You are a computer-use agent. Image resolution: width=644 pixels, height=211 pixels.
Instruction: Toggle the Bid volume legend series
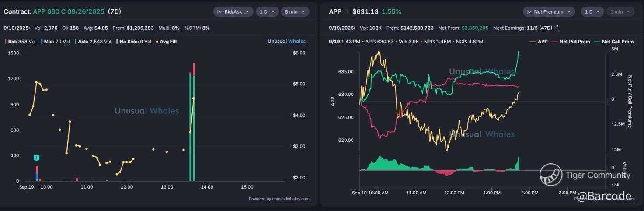click(x=17, y=42)
